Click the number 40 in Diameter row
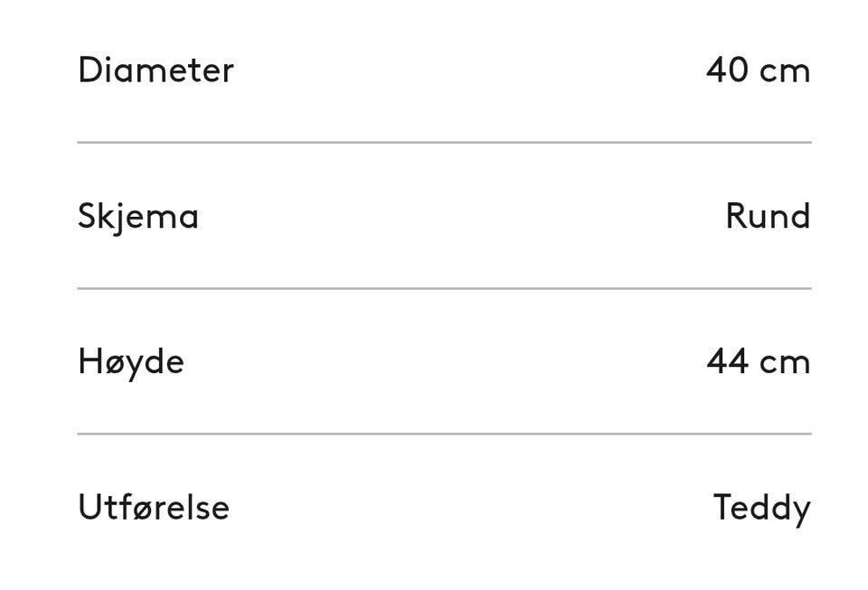The height and width of the screenshot is (590, 868). pyautogui.click(x=727, y=70)
